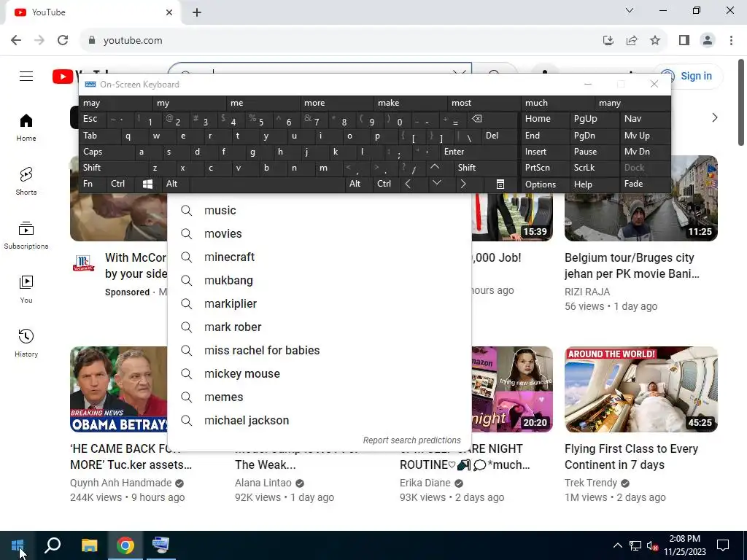This screenshot has width=747, height=560.
Task: Select the 'minecraft' search suggestion
Action: click(320, 257)
